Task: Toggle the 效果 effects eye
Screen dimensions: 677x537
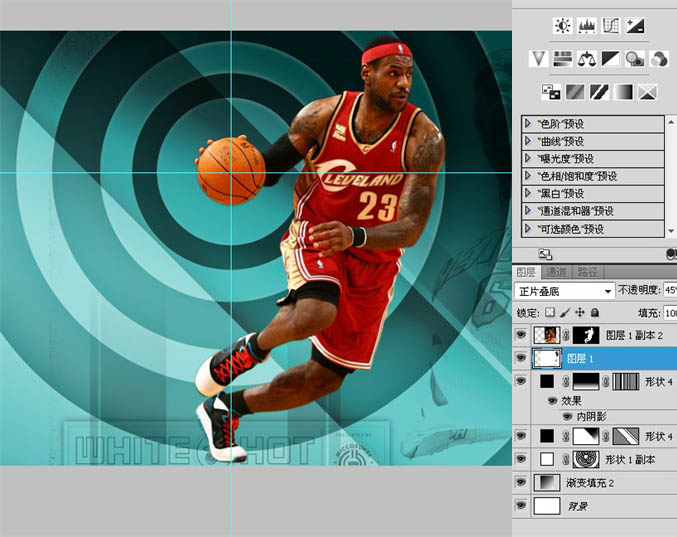Action: (552, 401)
